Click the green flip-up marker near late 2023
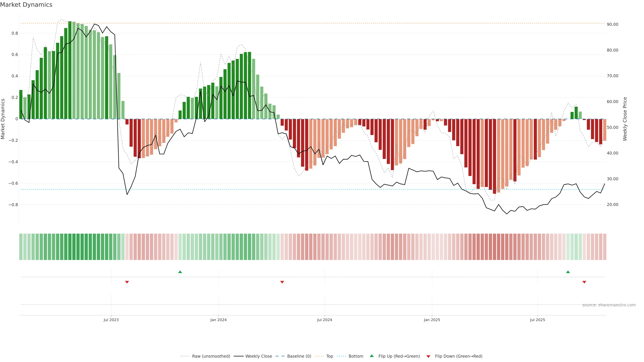Screen dimensions: 644x362 (180, 272)
